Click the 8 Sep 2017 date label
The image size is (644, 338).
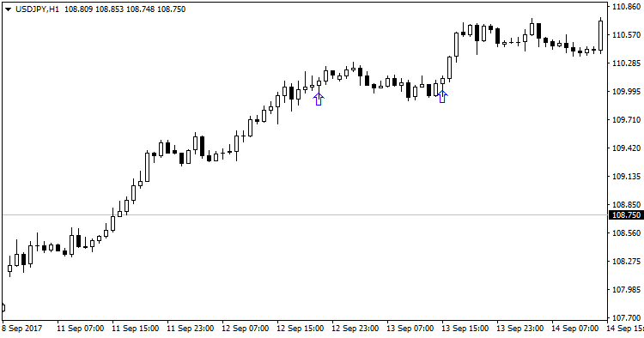point(21,329)
